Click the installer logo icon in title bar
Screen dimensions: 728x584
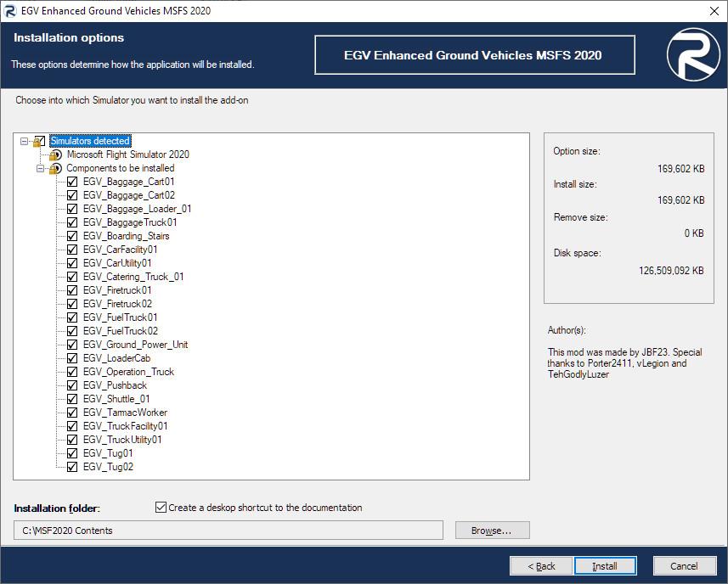pyautogui.click(x=9, y=11)
